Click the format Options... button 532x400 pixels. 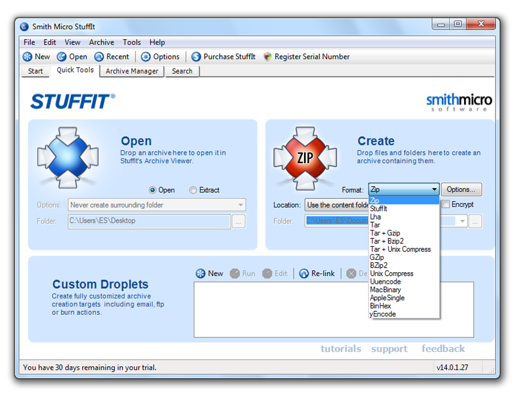(462, 189)
